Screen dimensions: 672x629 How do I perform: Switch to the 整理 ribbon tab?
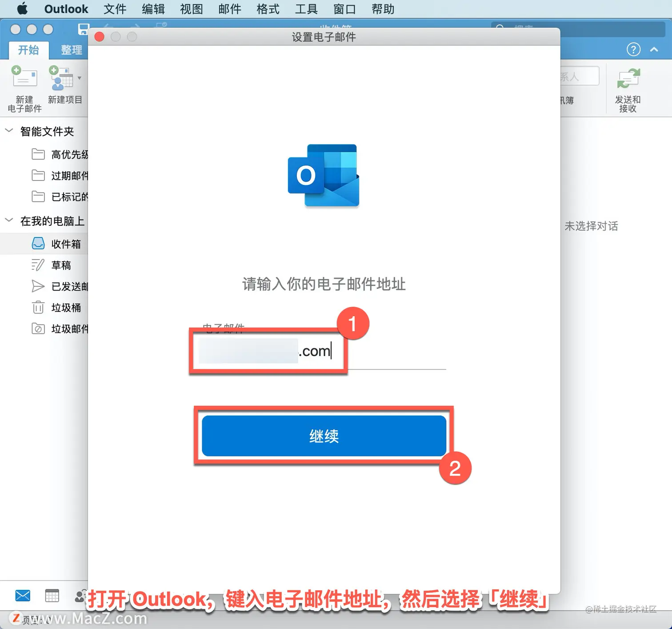[71, 50]
